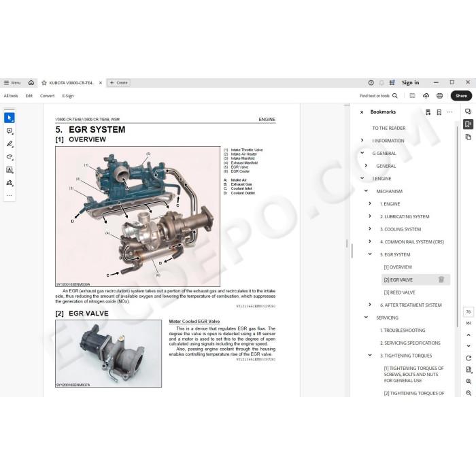Jump to 4. COMMON RAIL SYSTEM (CRS) bookmark
The image size is (476, 476).
pyautogui.click(x=412, y=242)
